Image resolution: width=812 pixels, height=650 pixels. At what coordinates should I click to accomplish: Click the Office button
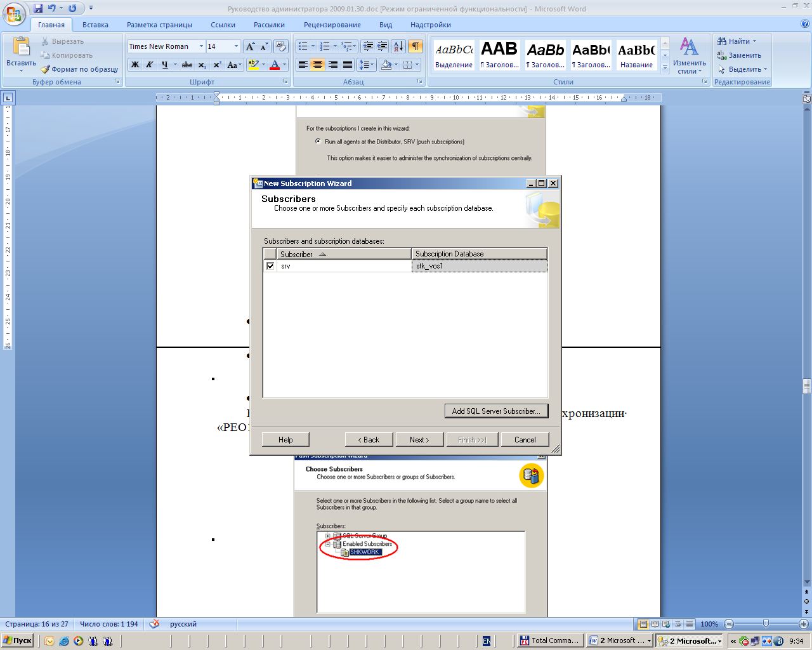(x=14, y=14)
